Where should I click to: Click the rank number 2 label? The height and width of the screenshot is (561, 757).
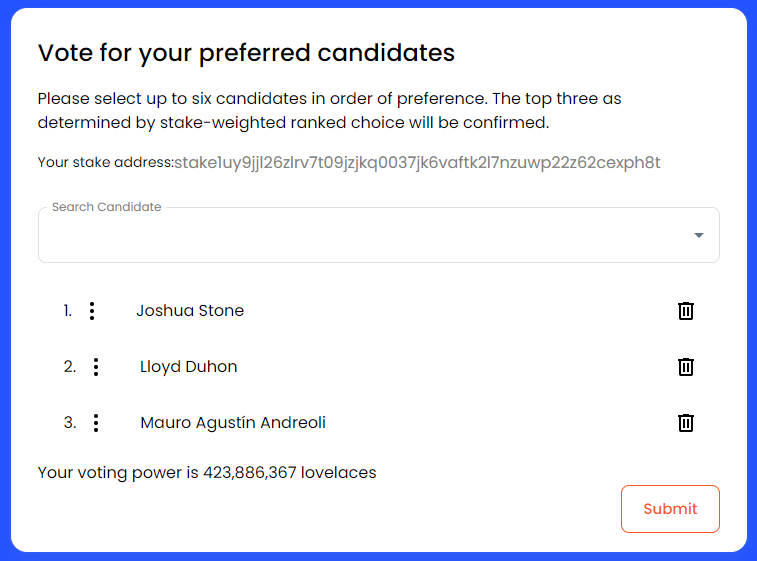70,367
